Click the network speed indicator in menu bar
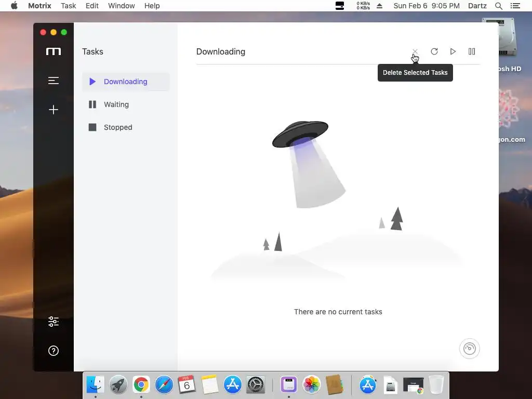Image resolution: width=532 pixels, height=399 pixels. [363, 6]
